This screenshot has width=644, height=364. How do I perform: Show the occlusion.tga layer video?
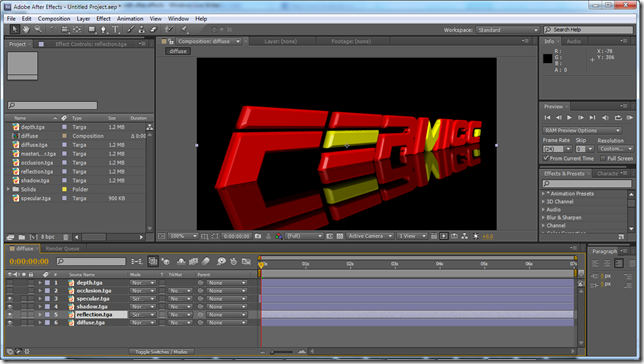click(10, 290)
